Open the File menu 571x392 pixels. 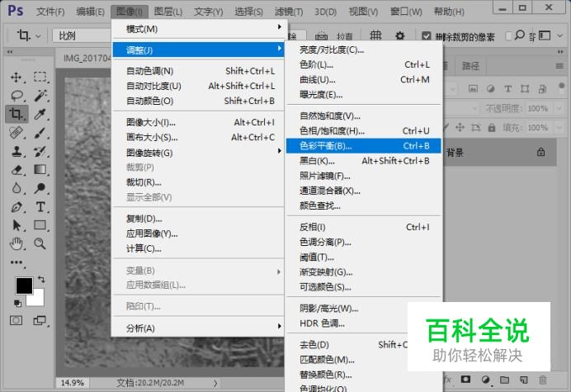coord(50,12)
